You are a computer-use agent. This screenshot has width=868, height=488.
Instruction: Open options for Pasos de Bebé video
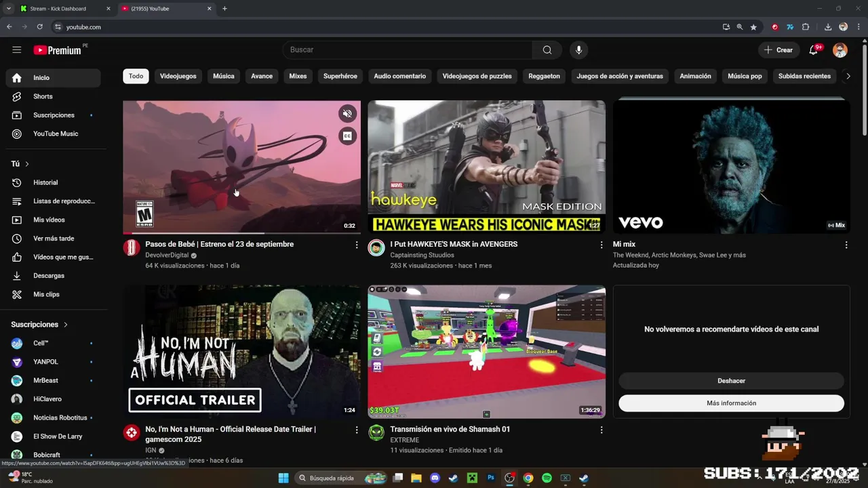(357, 245)
